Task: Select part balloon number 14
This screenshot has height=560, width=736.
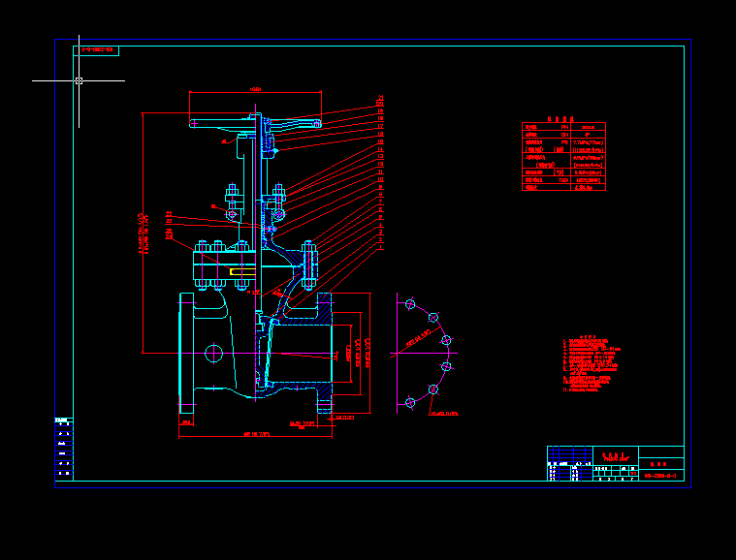Action: coord(381,149)
